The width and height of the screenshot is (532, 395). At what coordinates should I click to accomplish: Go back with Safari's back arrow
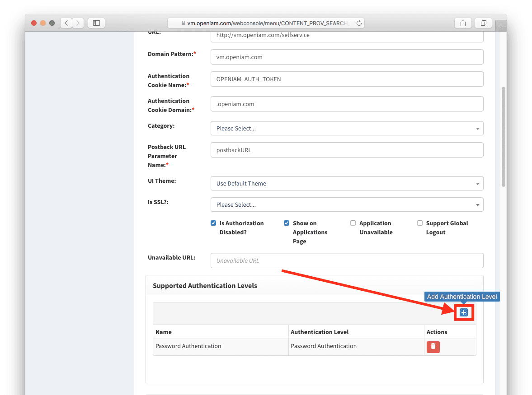coord(66,23)
